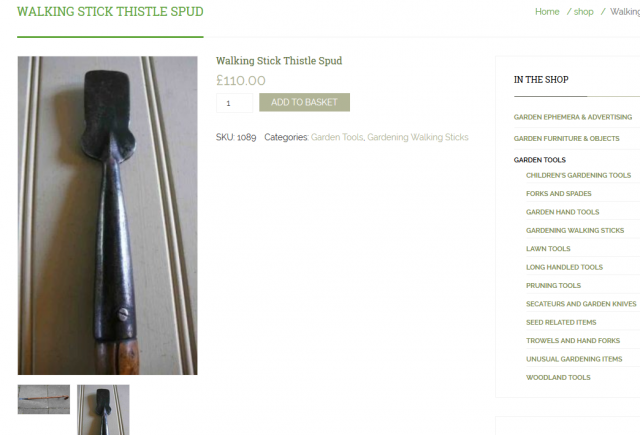Open the main thistle spud product image
This screenshot has width=640, height=435.
point(107,215)
